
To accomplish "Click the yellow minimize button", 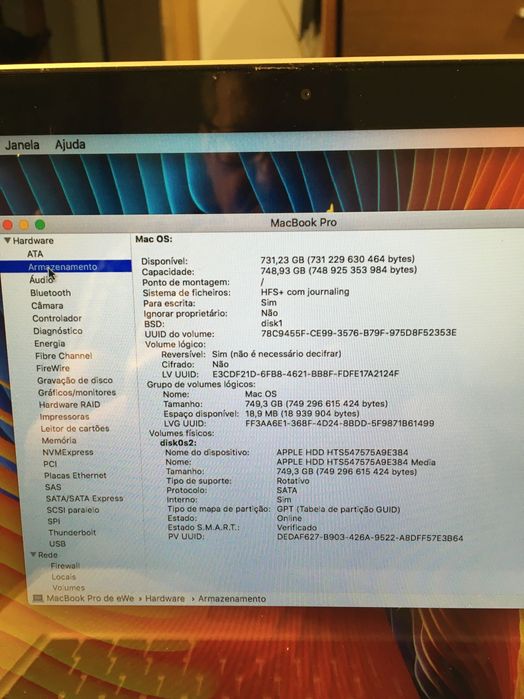I will (x=24, y=224).
